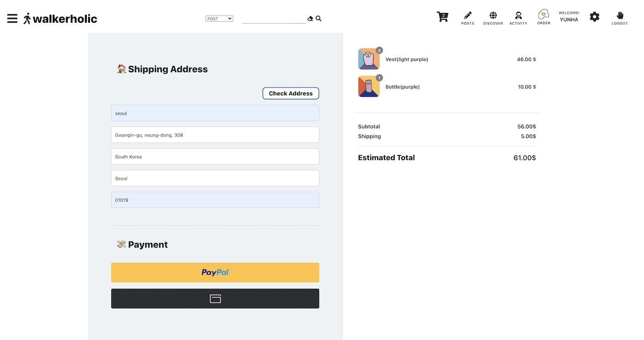Open the shopping cart
This screenshot has height=340, width=644.
tap(443, 17)
